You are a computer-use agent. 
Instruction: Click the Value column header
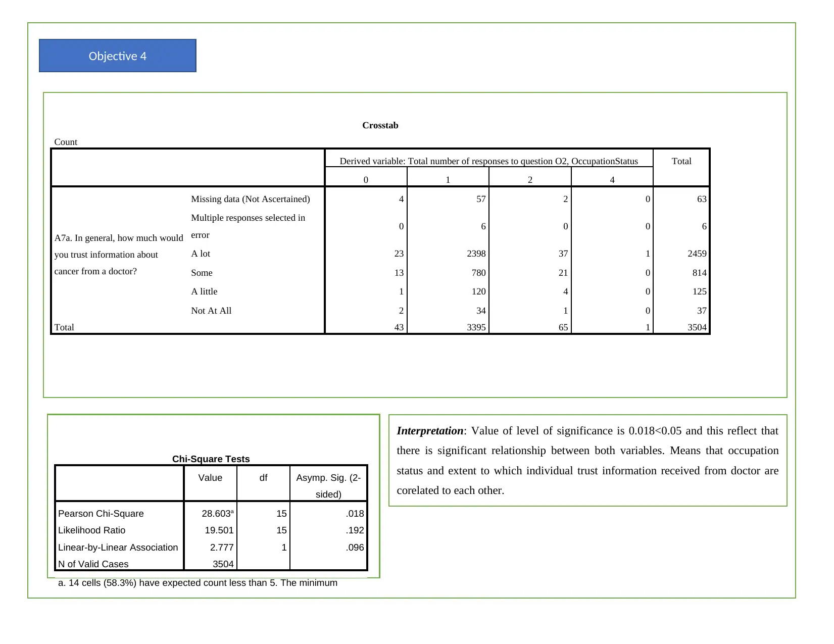pos(210,478)
